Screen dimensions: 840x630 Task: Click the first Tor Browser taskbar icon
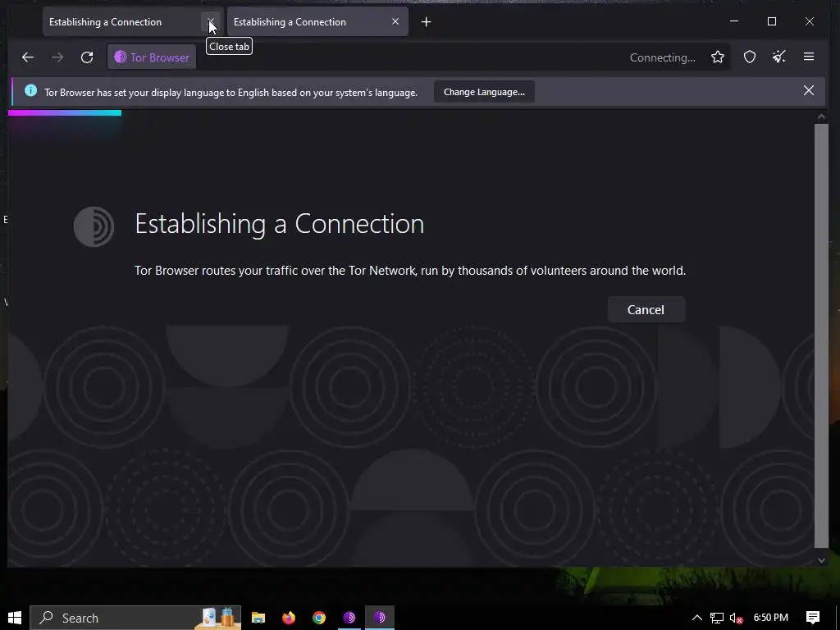click(x=349, y=618)
